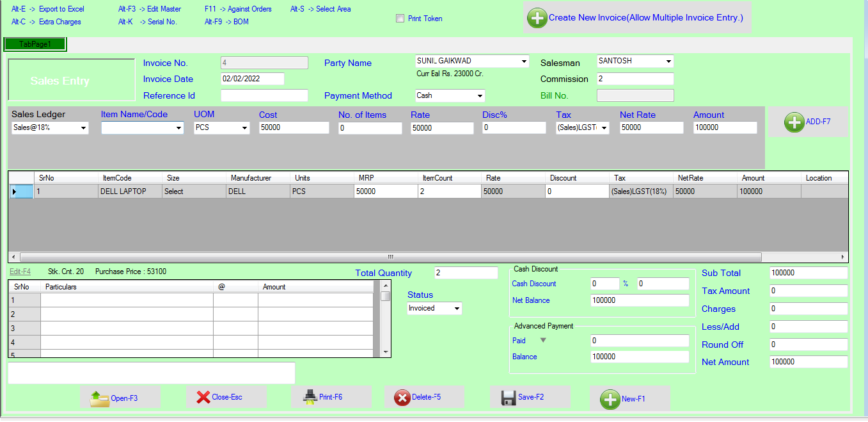The height and width of the screenshot is (422, 868).
Task: Open the Sales Ledger dropdown
Action: click(84, 128)
